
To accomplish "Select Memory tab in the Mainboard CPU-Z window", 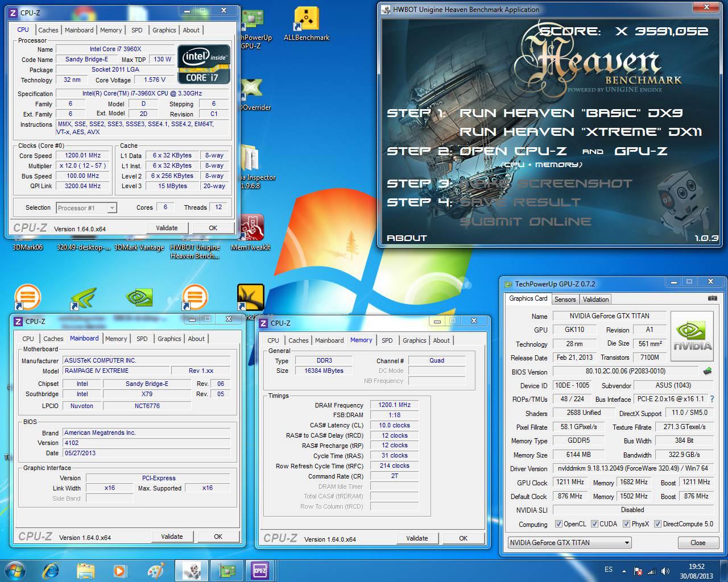I will tap(116, 339).
